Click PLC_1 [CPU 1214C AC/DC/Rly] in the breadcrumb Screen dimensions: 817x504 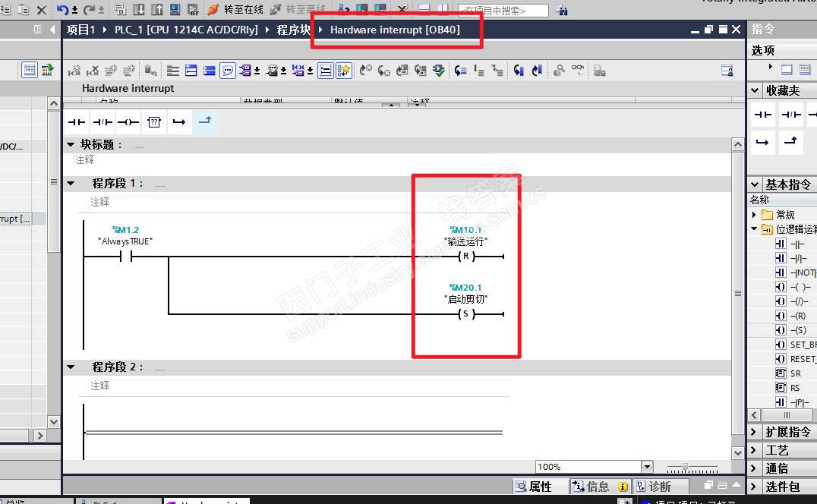click(x=186, y=30)
